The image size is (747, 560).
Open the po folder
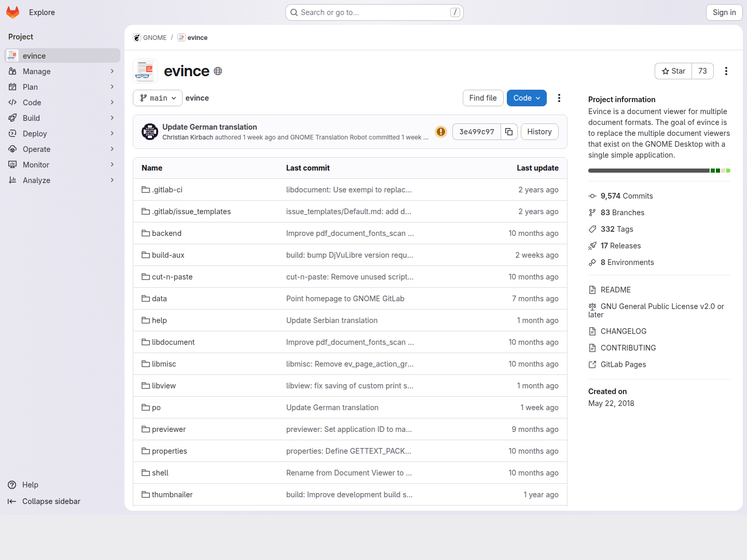(156, 408)
